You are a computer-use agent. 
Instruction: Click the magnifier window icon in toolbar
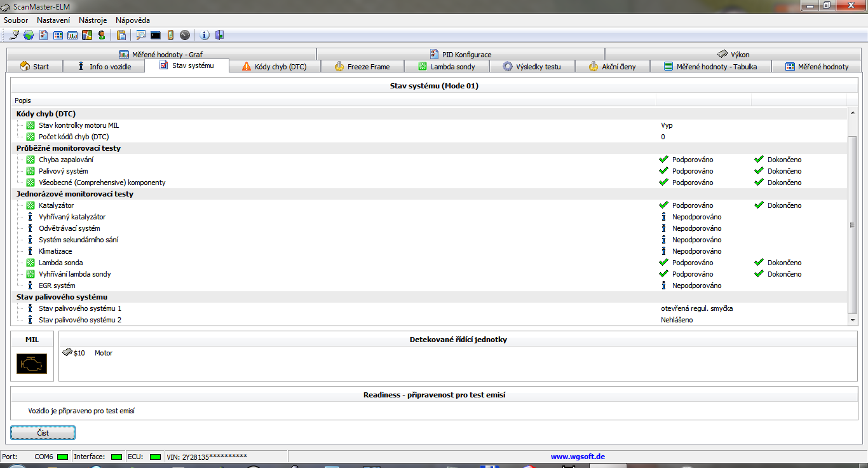140,36
